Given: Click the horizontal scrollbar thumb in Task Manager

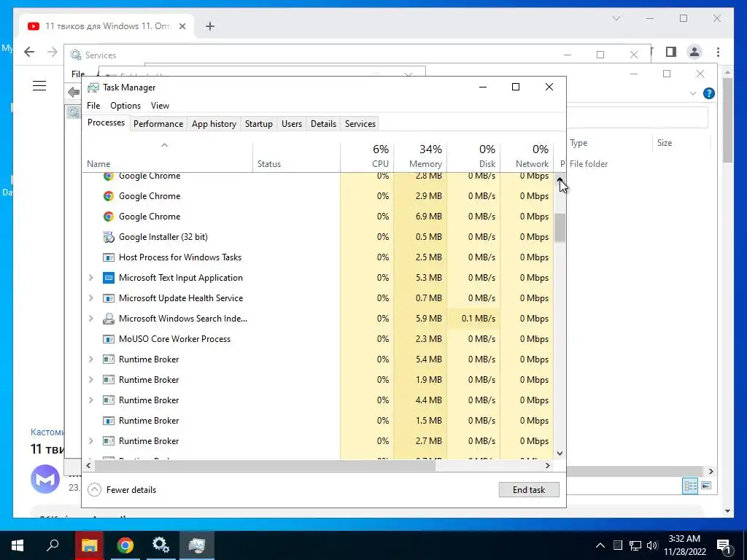Looking at the screenshot, I should point(265,466).
